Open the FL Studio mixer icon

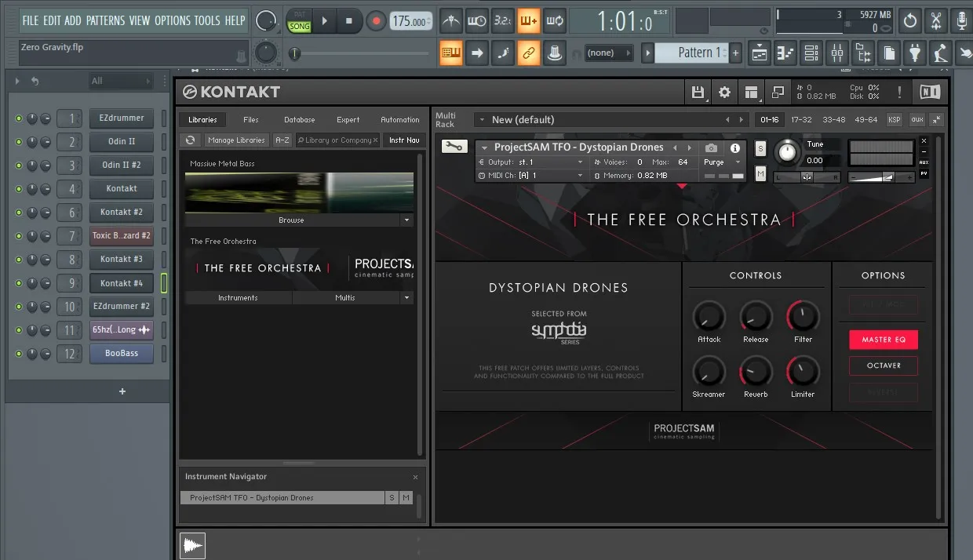[x=837, y=53]
